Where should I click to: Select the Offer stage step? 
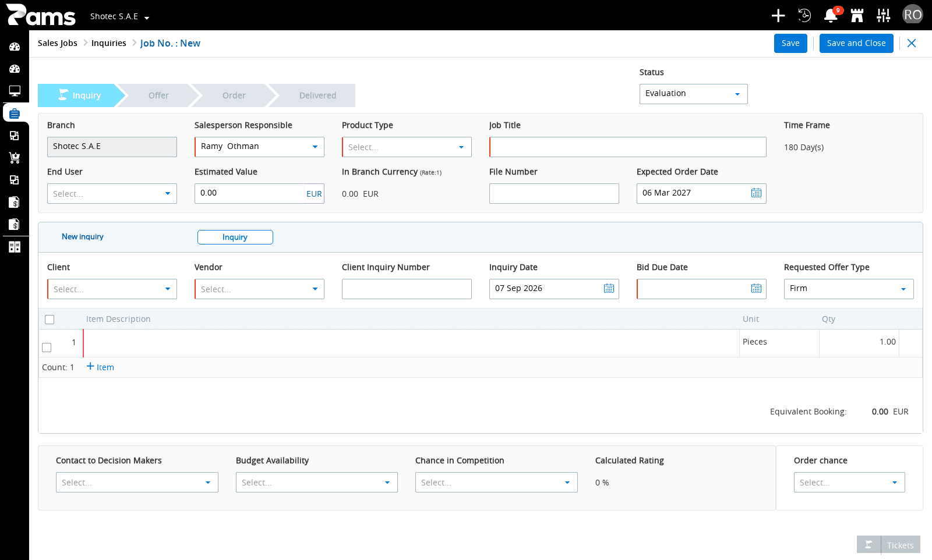pos(158,95)
